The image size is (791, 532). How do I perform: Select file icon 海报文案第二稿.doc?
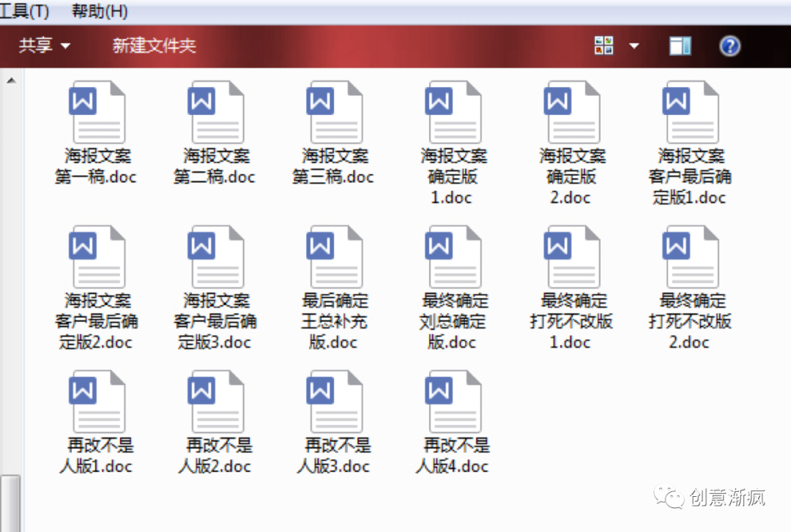216,112
